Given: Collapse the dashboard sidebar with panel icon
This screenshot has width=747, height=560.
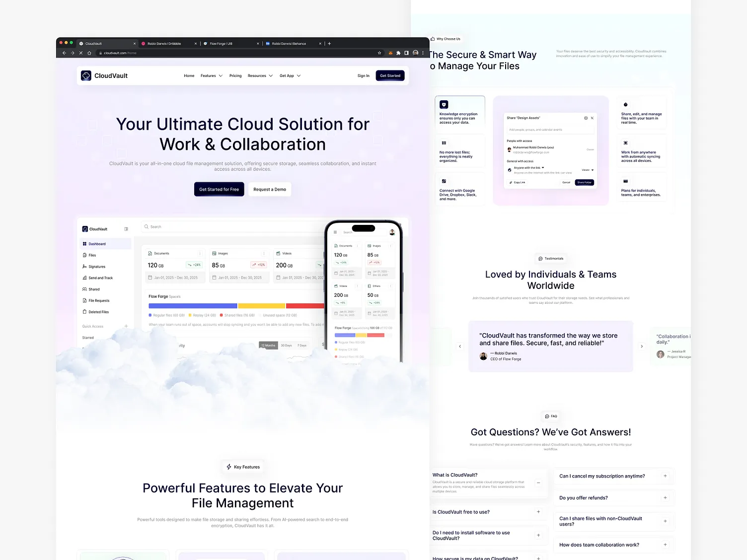Looking at the screenshot, I should (x=126, y=229).
